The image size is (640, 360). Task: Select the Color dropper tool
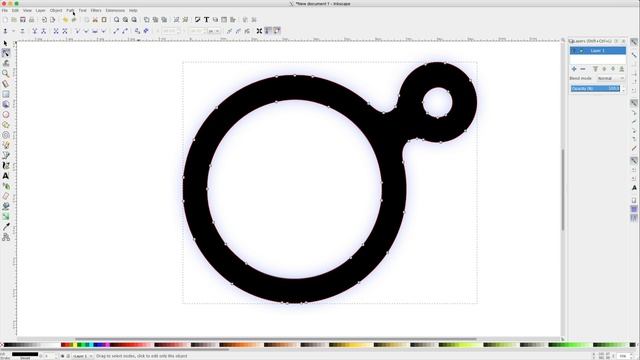coord(6,227)
